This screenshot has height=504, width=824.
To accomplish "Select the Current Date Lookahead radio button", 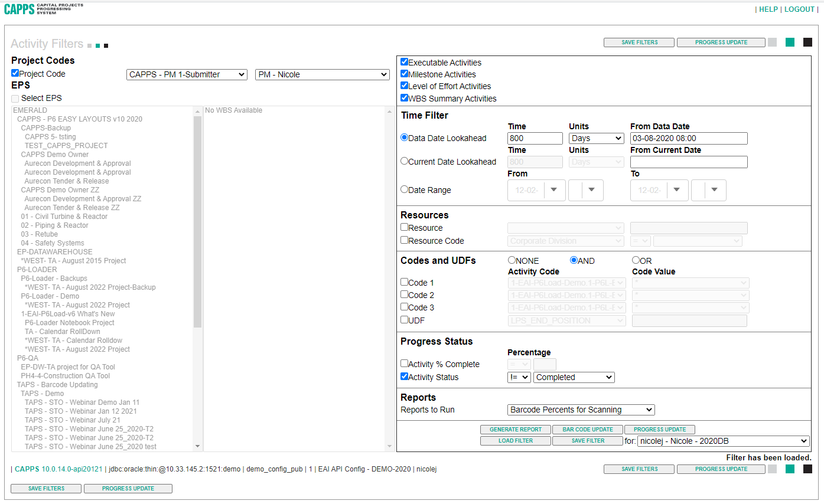I will (x=404, y=161).
